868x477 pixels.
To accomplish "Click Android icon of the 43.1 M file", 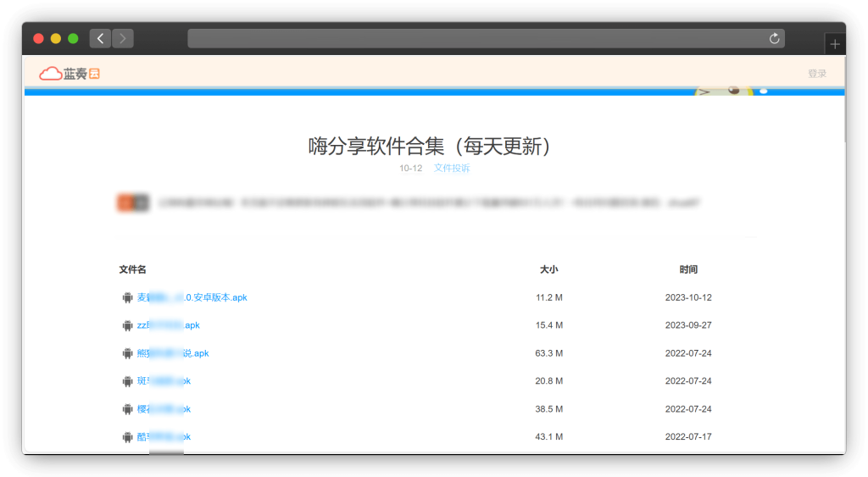I will (127, 437).
